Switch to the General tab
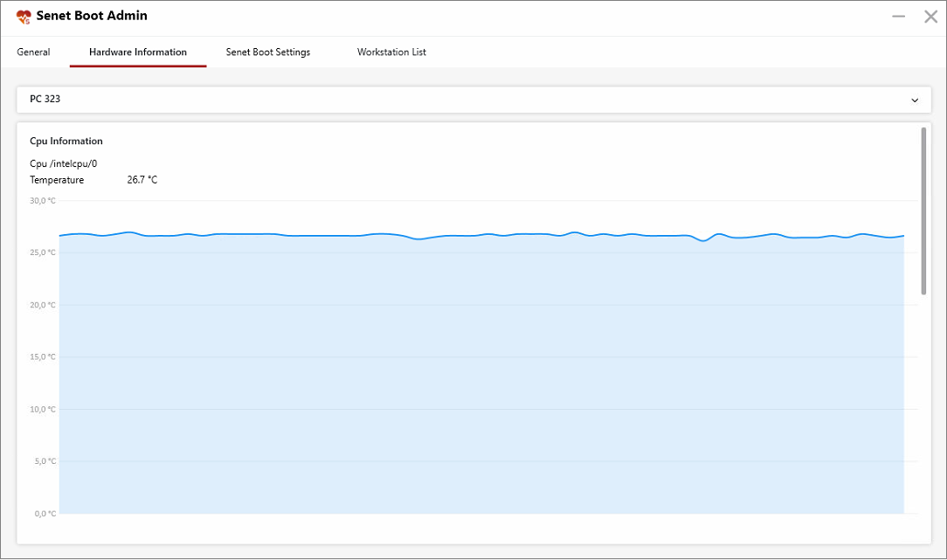This screenshot has height=560, width=947. 33,52
